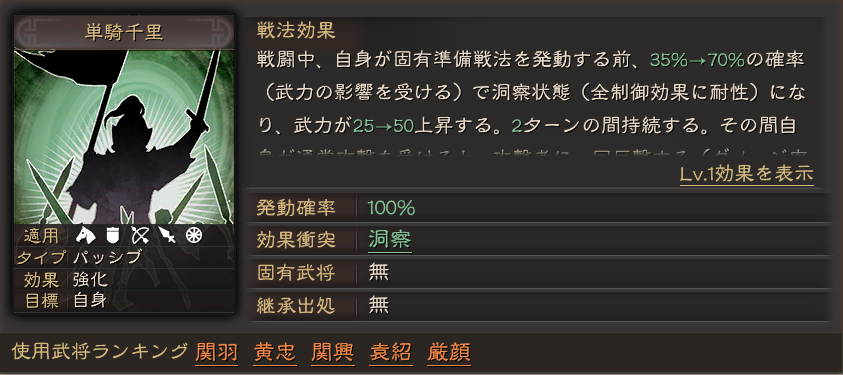The width and height of the screenshot is (843, 375).
Task: Select the shield infantry troop icon
Action: pyautogui.click(x=112, y=235)
